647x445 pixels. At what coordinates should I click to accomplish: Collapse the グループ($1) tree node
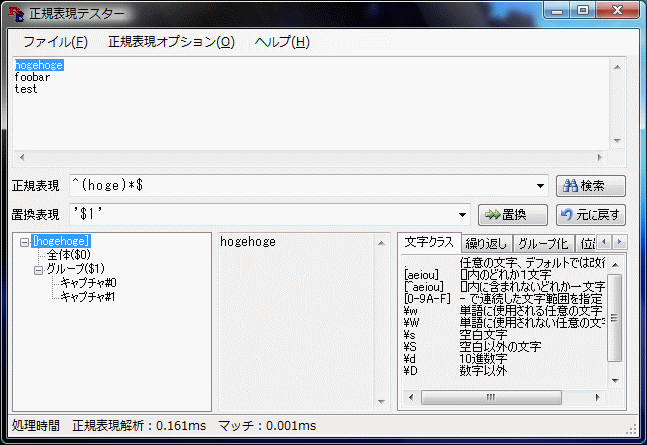(38, 269)
